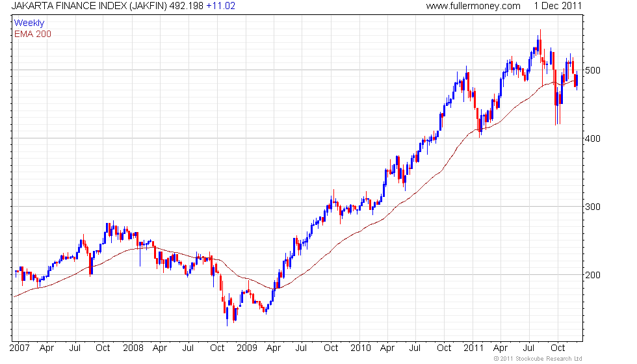This screenshot has width=637, height=364.
Task: Click the 500 price axis label
Action: pyautogui.click(x=593, y=70)
